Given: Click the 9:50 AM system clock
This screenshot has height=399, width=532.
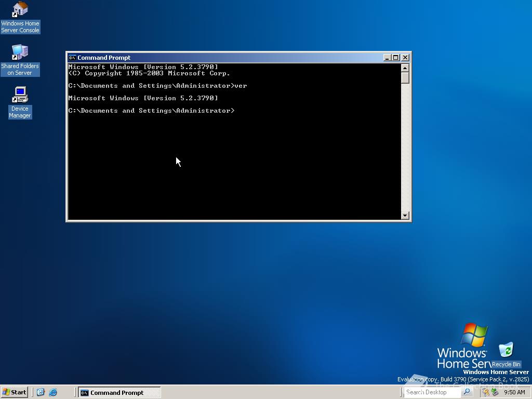Looking at the screenshot, I should pyautogui.click(x=514, y=392).
